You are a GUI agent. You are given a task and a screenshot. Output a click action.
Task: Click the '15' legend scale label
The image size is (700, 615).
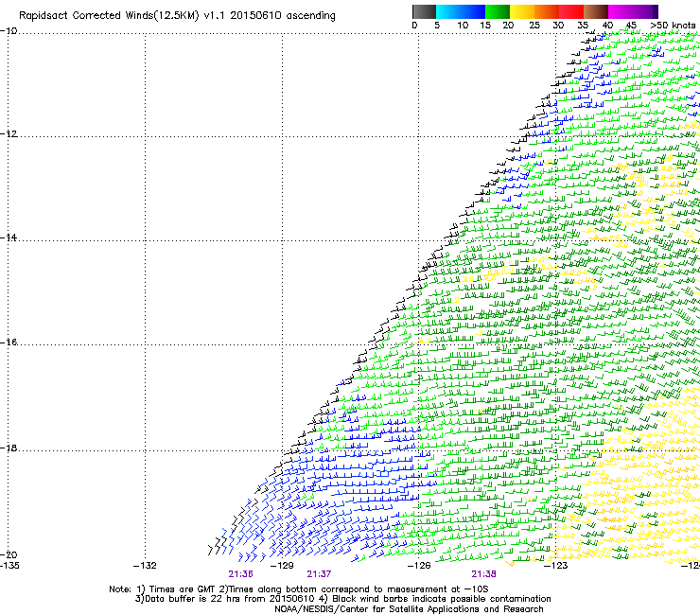485,26
